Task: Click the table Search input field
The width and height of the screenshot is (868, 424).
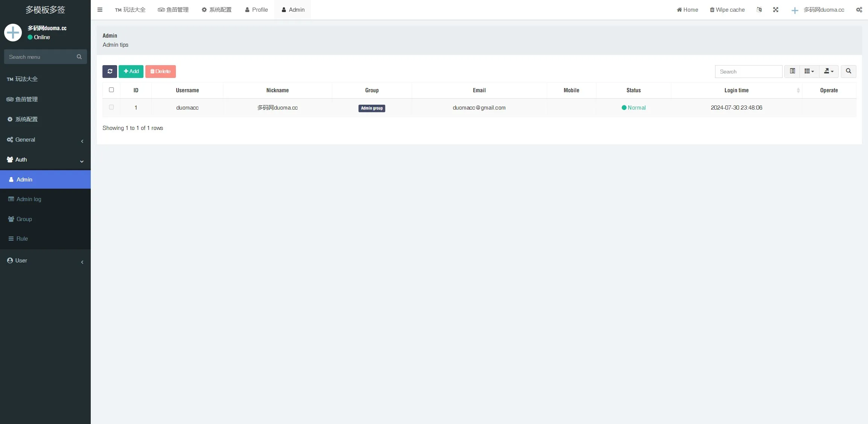Action: [748, 72]
